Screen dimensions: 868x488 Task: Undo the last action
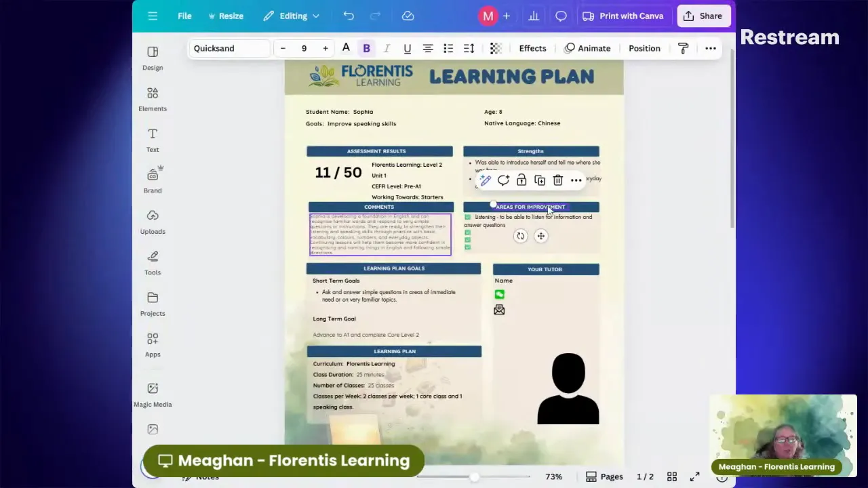349,16
